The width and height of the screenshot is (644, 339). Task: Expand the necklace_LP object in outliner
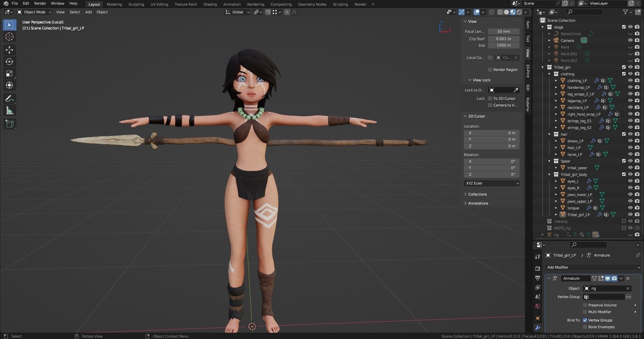[x=556, y=108]
